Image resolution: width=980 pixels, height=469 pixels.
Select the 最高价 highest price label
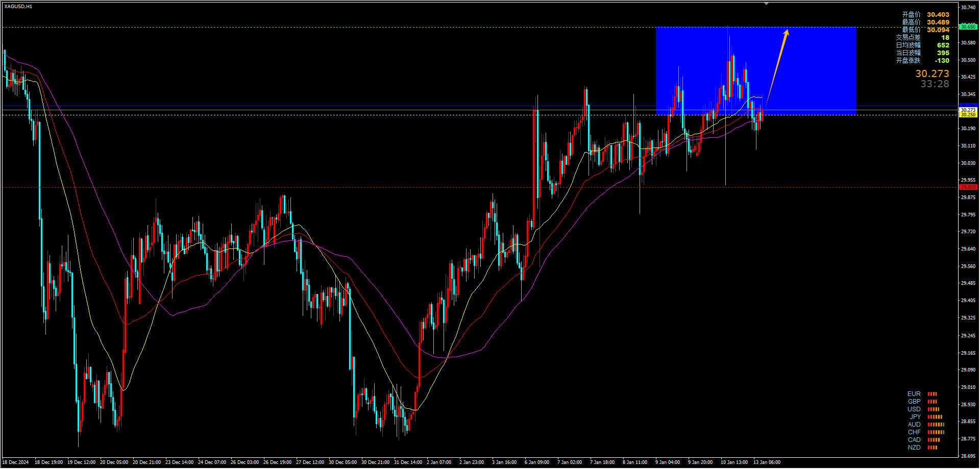coord(911,22)
